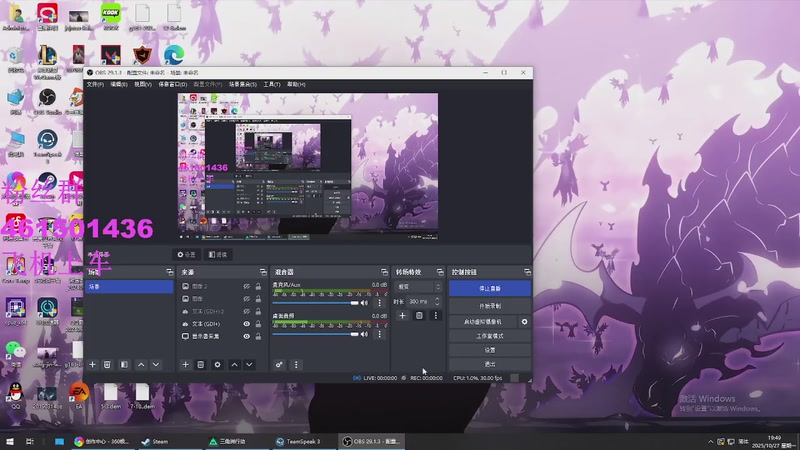The width and height of the screenshot is (800, 450).
Task: Enable 工作室模式 studio mode button
Action: tap(490, 336)
